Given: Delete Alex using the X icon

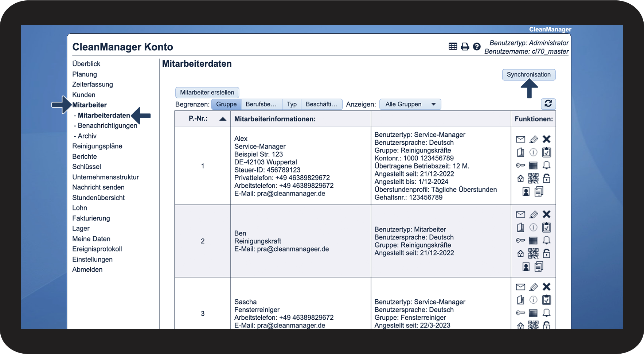Looking at the screenshot, I should [546, 139].
